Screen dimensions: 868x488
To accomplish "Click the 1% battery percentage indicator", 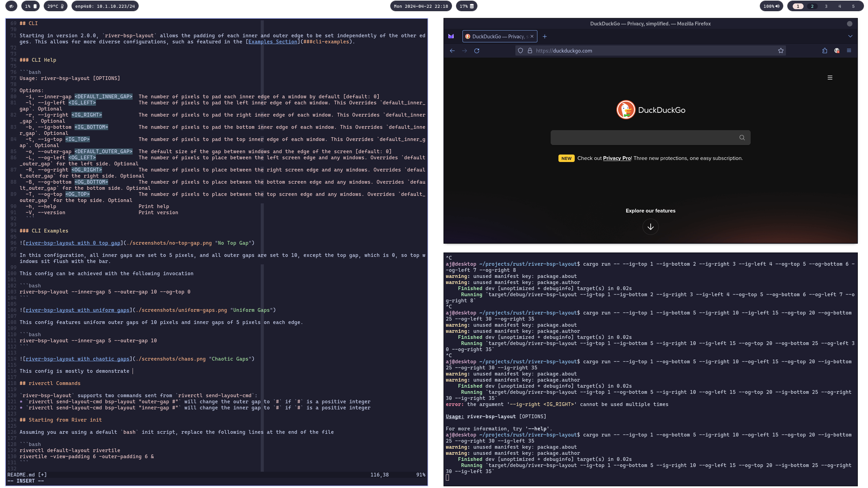I will pyautogui.click(x=28, y=6).
